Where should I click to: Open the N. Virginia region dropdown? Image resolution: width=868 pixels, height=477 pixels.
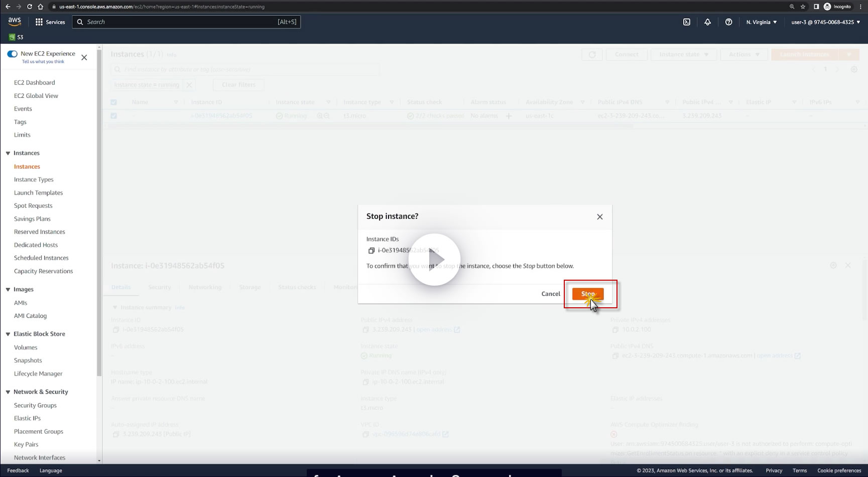pos(762,22)
